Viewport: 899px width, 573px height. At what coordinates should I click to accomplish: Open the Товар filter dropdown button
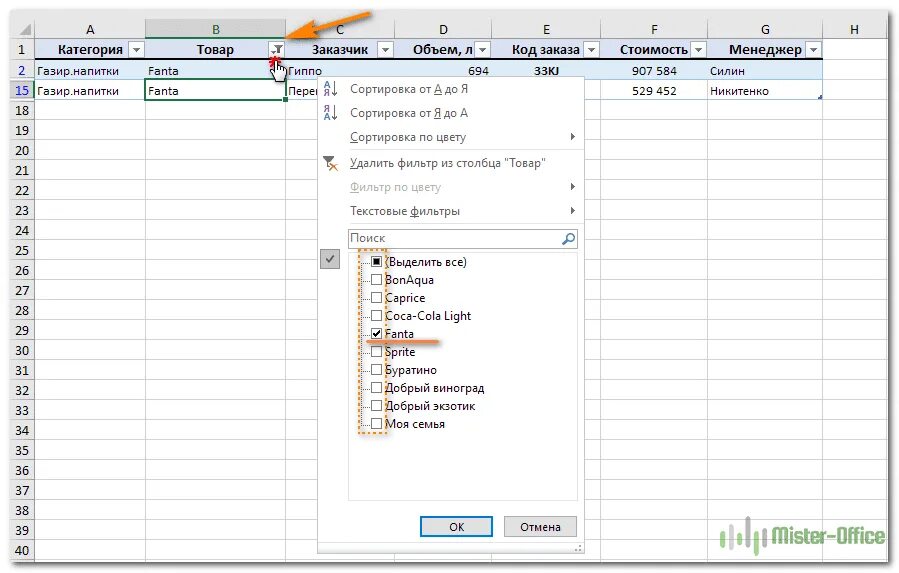click(277, 50)
